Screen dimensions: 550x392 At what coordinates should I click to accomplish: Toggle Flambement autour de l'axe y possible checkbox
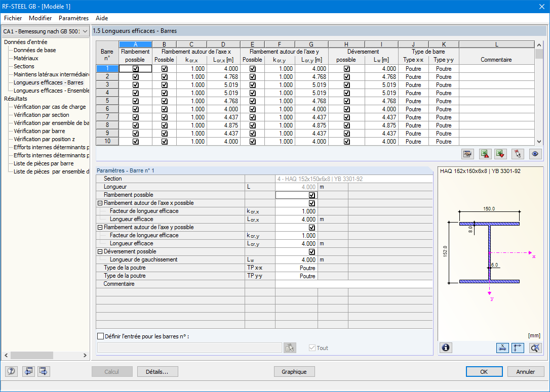(x=311, y=227)
